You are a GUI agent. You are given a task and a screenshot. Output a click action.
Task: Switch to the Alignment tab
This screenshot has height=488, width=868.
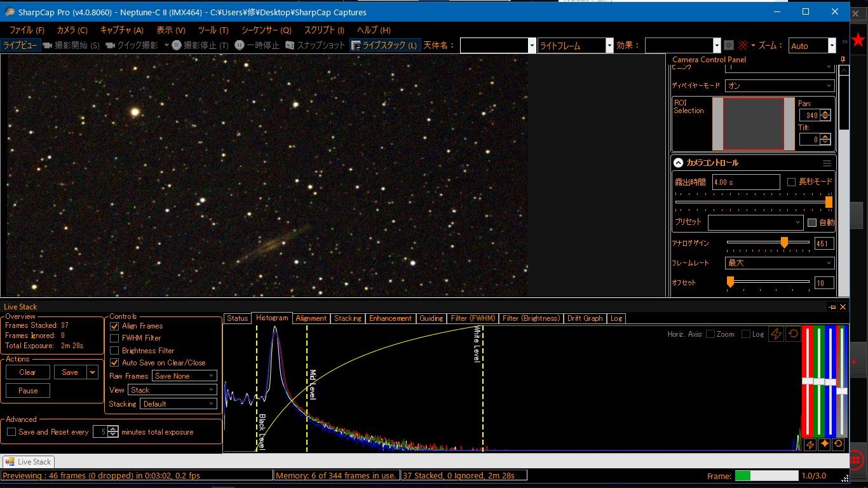click(x=311, y=318)
